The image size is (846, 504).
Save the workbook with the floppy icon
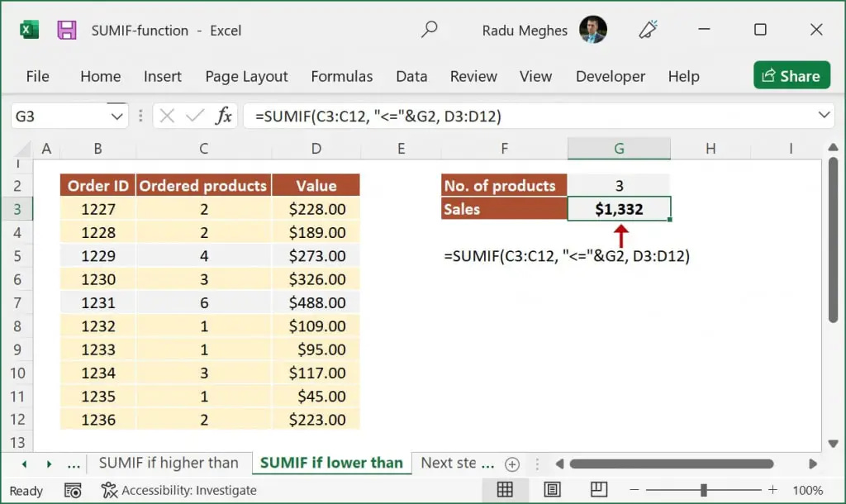click(66, 31)
